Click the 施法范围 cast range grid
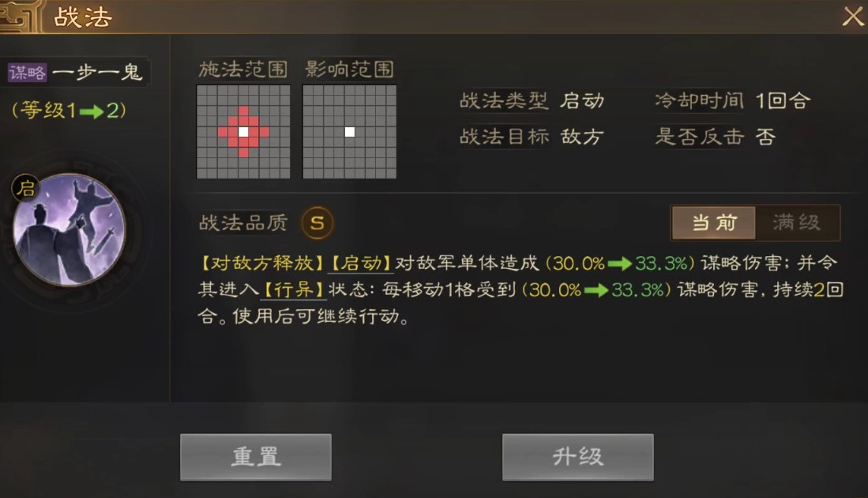This screenshot has height=498, width=868. pos(243,132)
